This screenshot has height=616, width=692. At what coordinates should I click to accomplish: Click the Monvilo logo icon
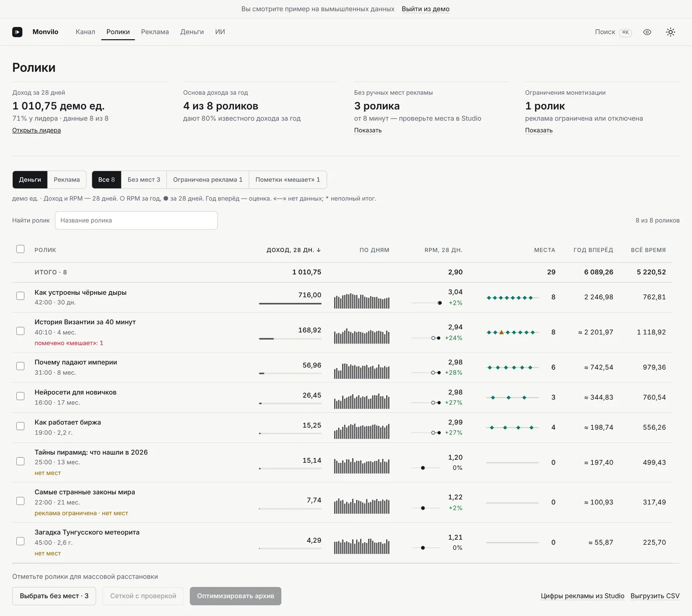17,32
